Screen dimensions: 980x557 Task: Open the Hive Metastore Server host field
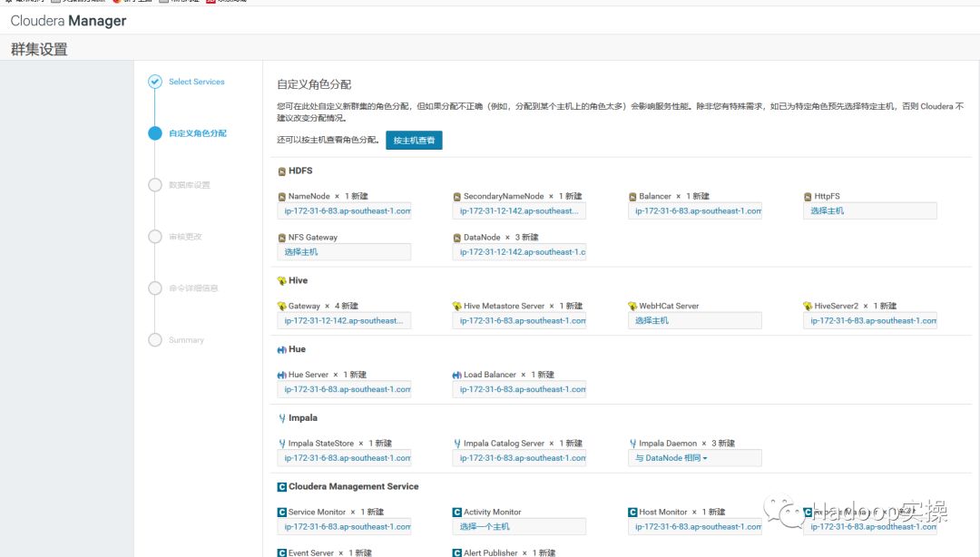(519, 321)
